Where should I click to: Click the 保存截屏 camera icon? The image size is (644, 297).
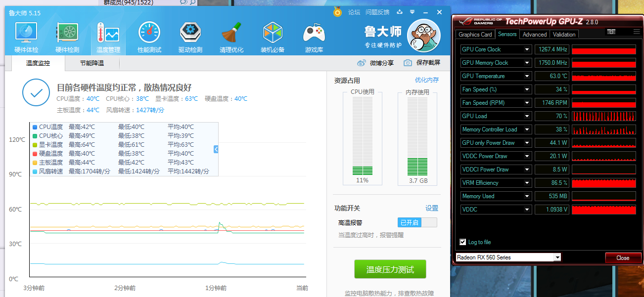pos(408,63)
